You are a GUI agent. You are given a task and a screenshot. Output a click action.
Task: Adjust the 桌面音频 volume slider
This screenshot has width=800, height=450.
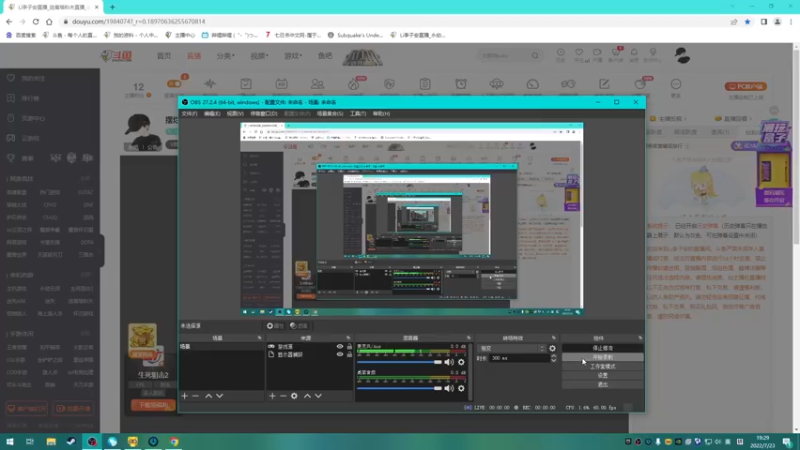coord(399,388)
